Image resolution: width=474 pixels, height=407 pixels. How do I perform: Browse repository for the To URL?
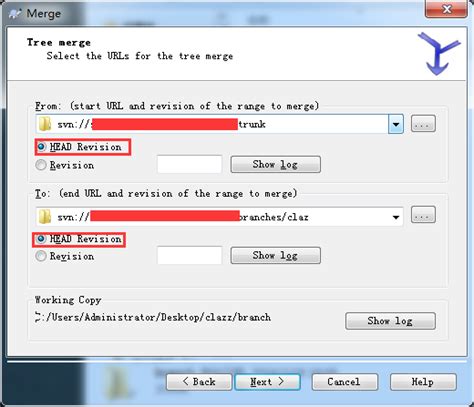[x=423, y=215]
